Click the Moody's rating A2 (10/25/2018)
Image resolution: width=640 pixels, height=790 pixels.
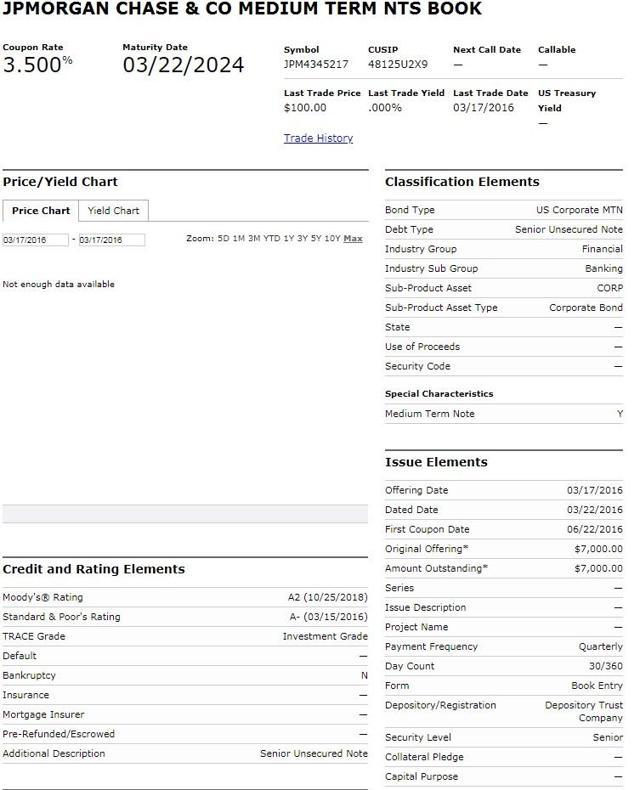328,598
